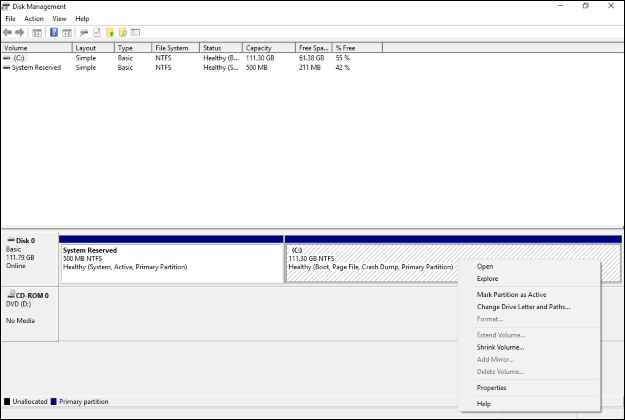The width and height of the screenshot is (625, 420).
Task: Open the Help menu in menu bar
Action: click(x=82, y=19)
